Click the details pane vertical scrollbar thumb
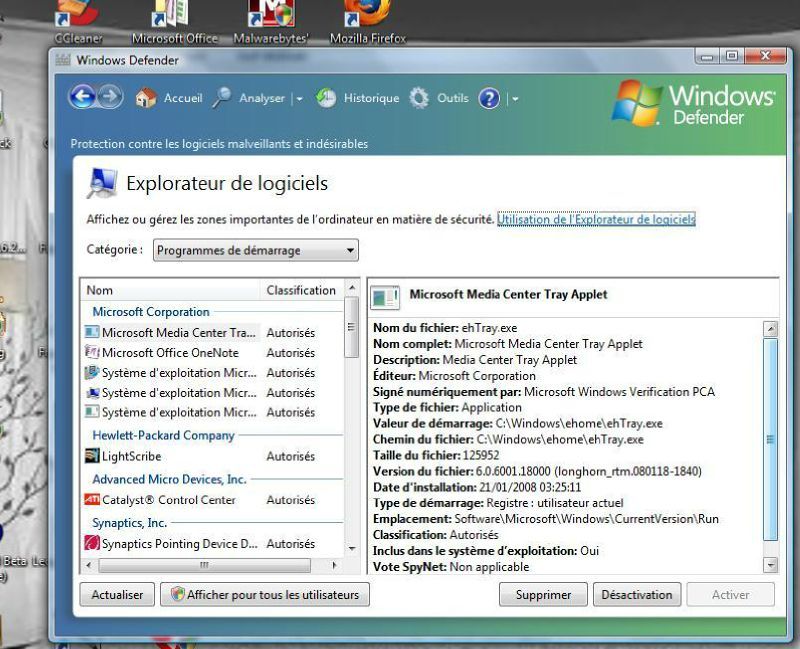The height and width of the screenshot is (649, 800). click(x=770, y=439)
